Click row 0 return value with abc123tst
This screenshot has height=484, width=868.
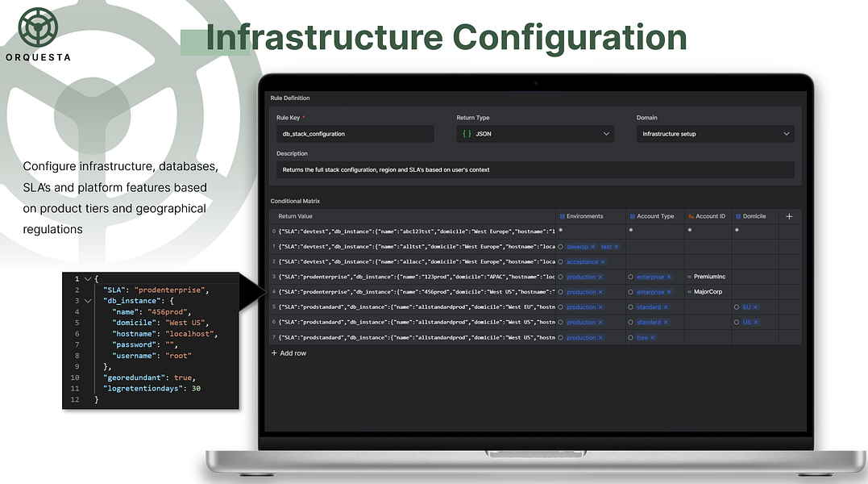pyautogui.click(x=417, y=232)
